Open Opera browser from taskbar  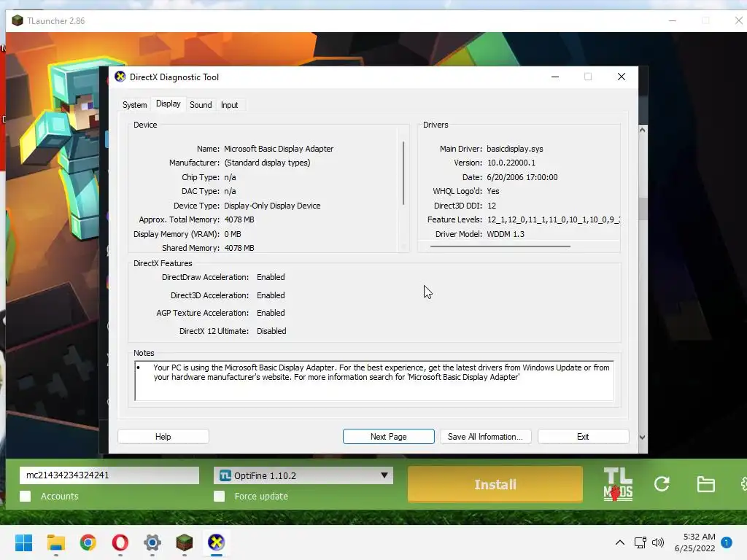click(120, 542)
